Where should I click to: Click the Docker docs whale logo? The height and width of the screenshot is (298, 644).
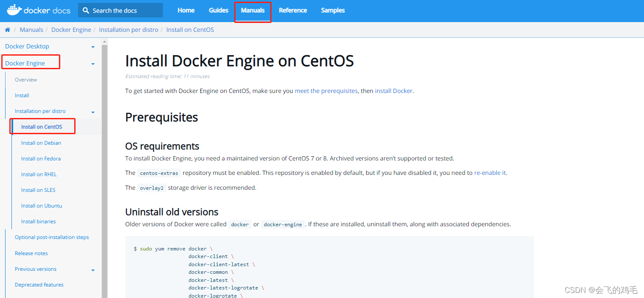(x=14, y=10)
